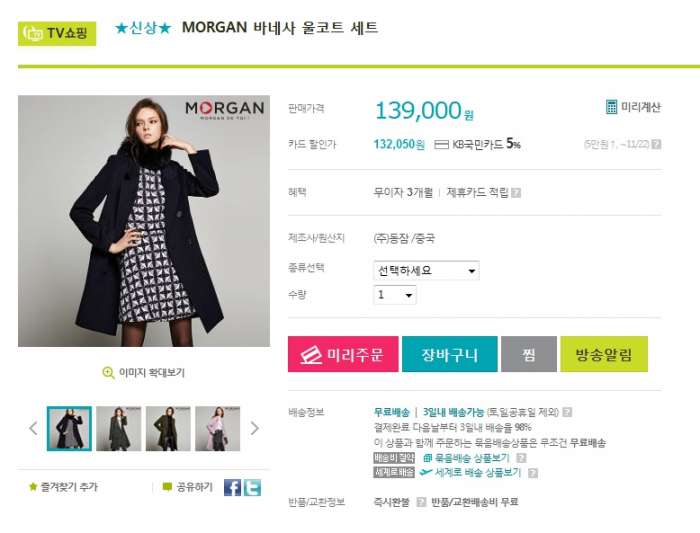Add item to cart with 장바구니

click(x=450, y=354)
